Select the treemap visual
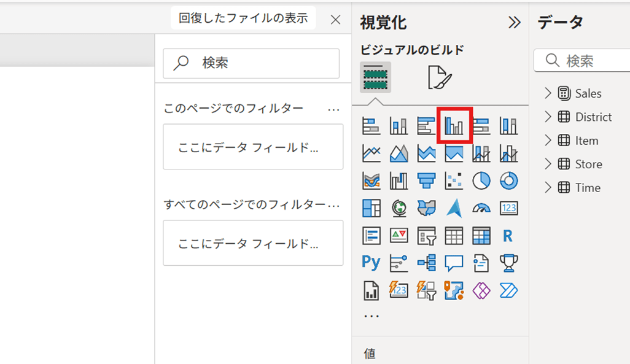This screenshot has width=630, height=364. [371, 208]
